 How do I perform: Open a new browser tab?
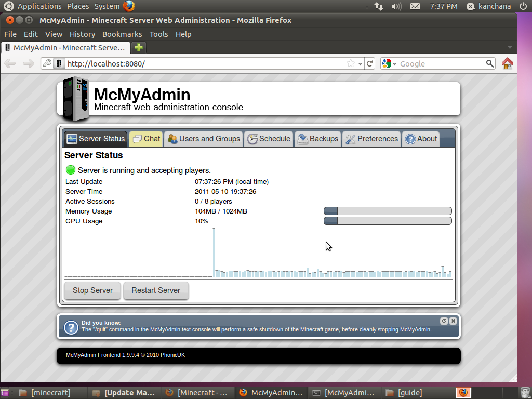click(x=138, y=47)
